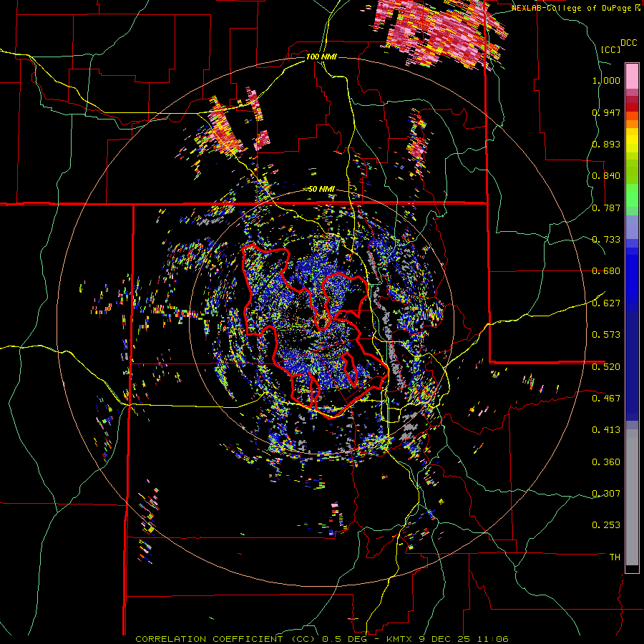644x644 pixels.
Task: Click the 1.000 value on the color scale
Action: pos(606,80)
